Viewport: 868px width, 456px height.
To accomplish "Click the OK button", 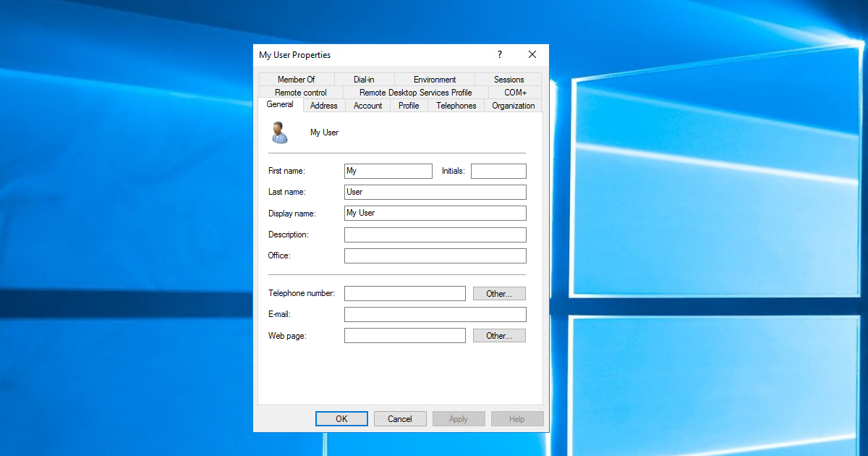I will pos(341,418).
